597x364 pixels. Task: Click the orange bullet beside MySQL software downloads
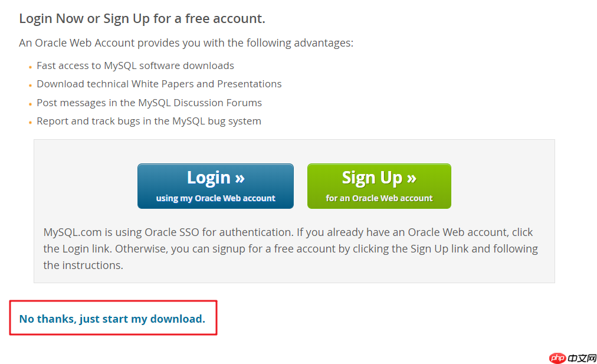30,67
